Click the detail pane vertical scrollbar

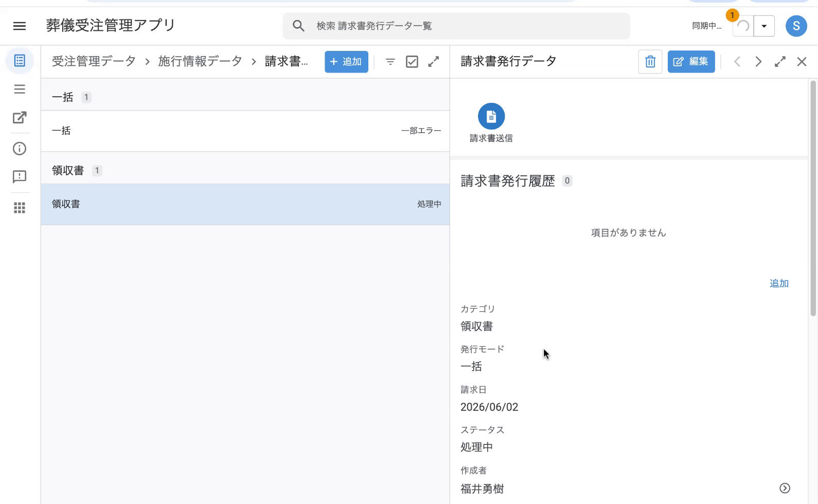(813, 198)
